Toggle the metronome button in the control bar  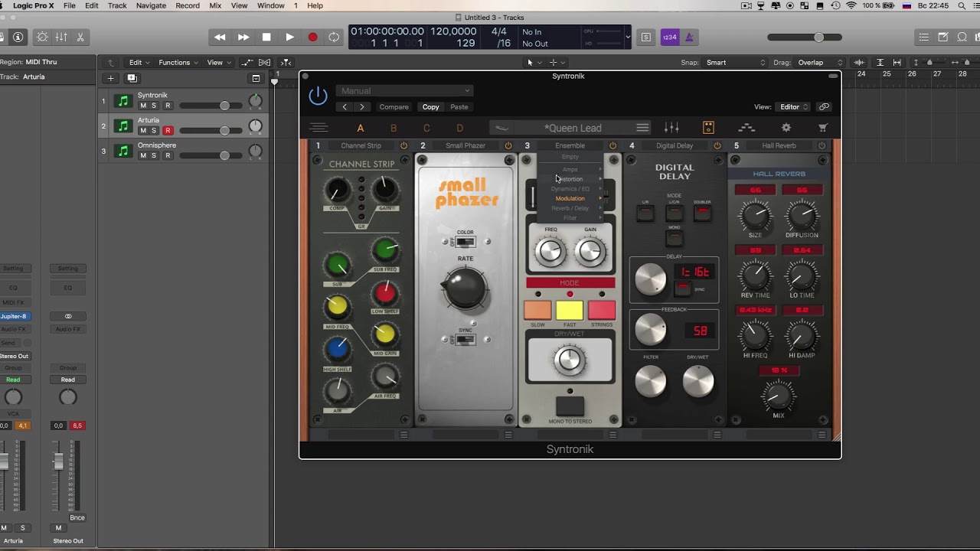click(x=689, y=37)
